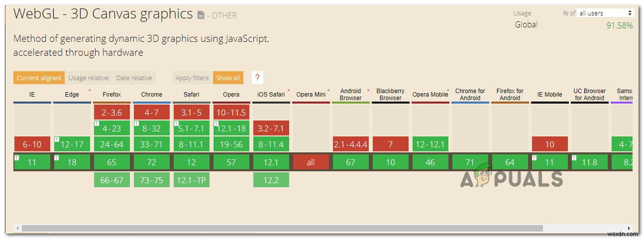Click the Chrome column header
The width and height of the screenshot is (644, 239).
coord(151,94)
